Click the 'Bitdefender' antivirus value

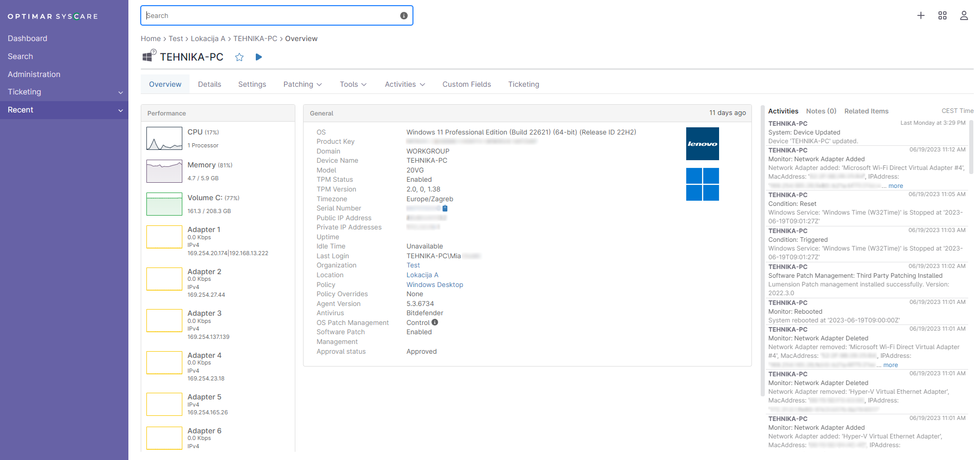[x=425, y=313]
